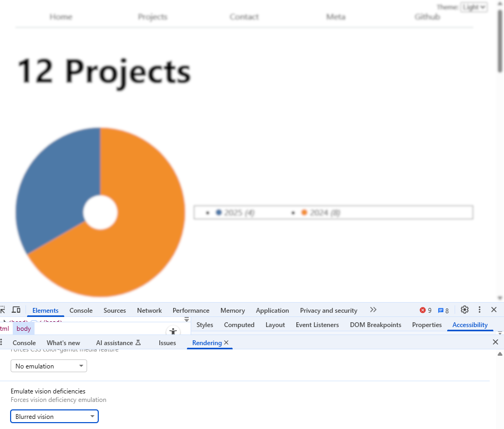Click the accessibility tree figure icon
504x429 pixels.
(173, 332)
